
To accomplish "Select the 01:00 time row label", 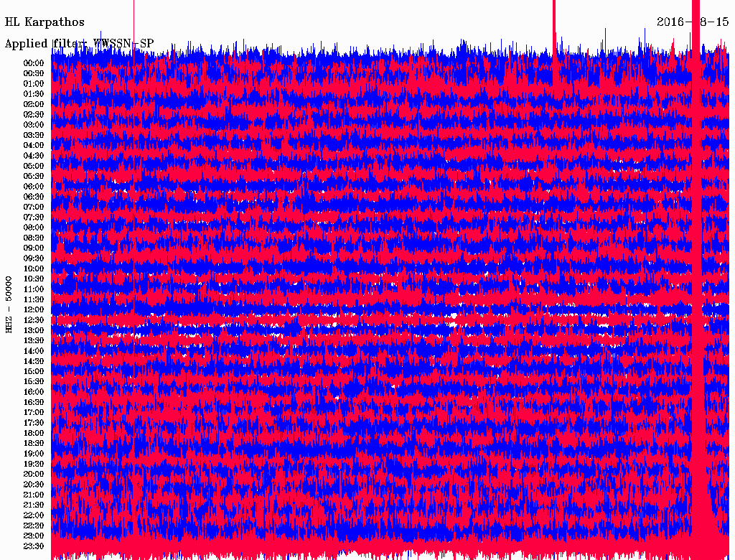I will (34, 84).
